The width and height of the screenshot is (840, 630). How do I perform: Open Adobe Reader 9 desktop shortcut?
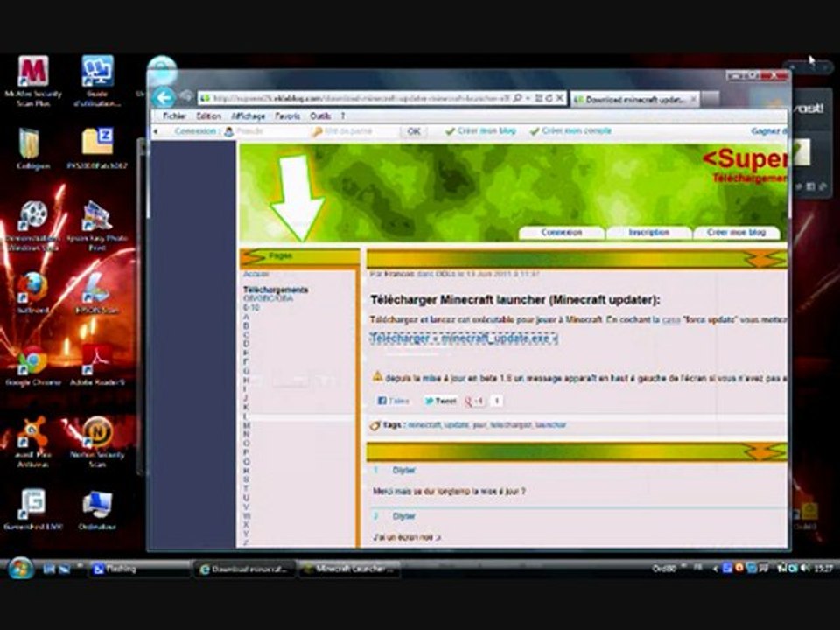(x=97, y=366)
